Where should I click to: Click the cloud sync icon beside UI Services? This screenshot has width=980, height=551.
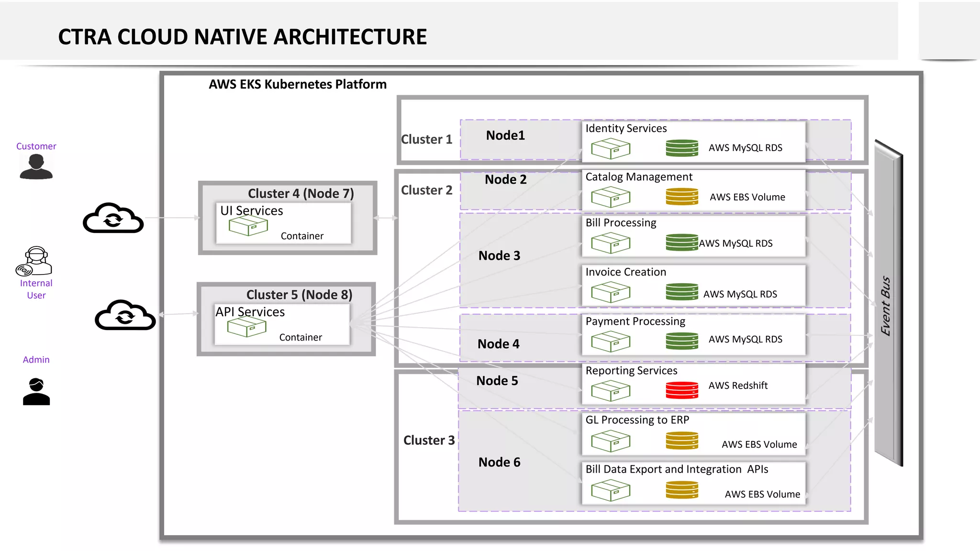(x=113, y=219)
